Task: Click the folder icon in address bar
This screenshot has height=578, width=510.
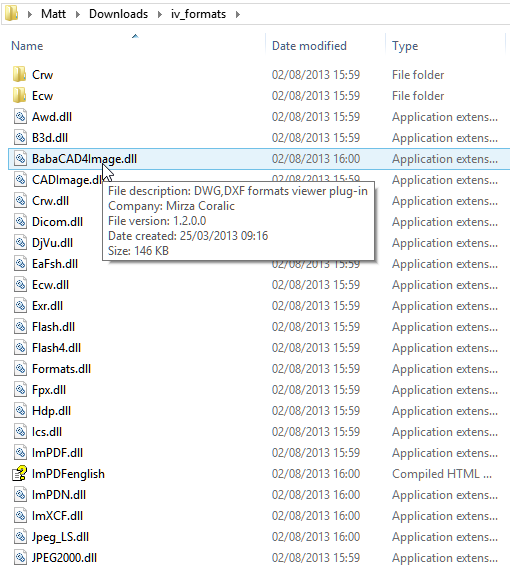Action: pyautogui.click(x=11, y=13)
